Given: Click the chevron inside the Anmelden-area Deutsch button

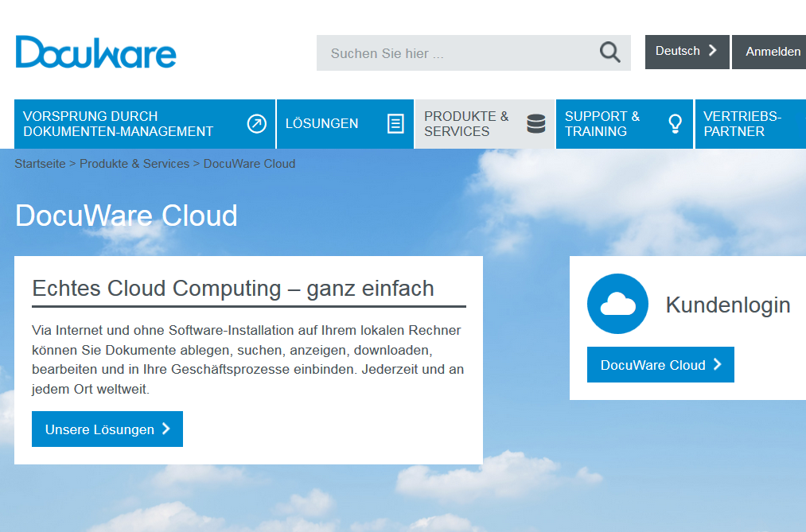Looking at the screenshot, I should [x=714, y=50].
